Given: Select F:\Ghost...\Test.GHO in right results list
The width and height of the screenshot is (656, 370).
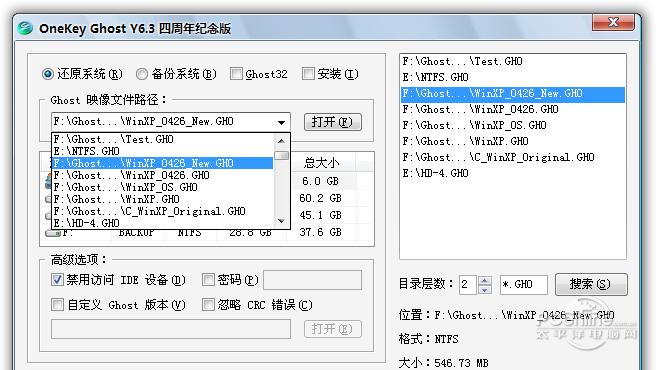Looking at the screenshot, I should [x=513, y=62].
